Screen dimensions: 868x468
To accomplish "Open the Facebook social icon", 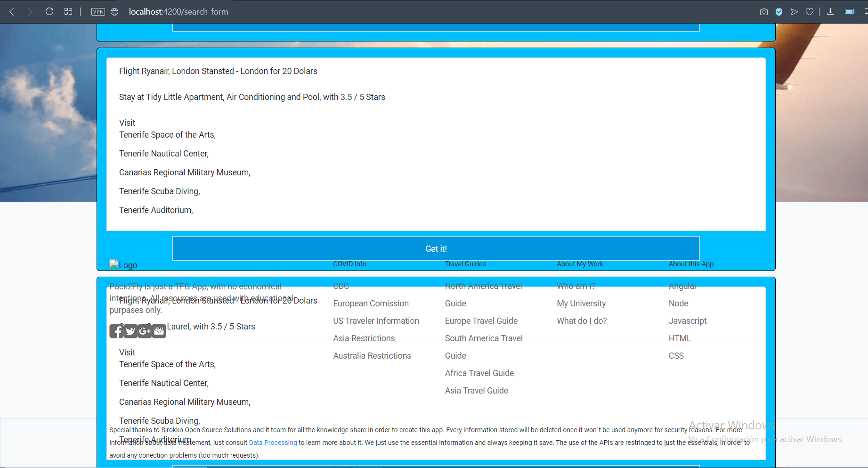I will tap(116, 331).
